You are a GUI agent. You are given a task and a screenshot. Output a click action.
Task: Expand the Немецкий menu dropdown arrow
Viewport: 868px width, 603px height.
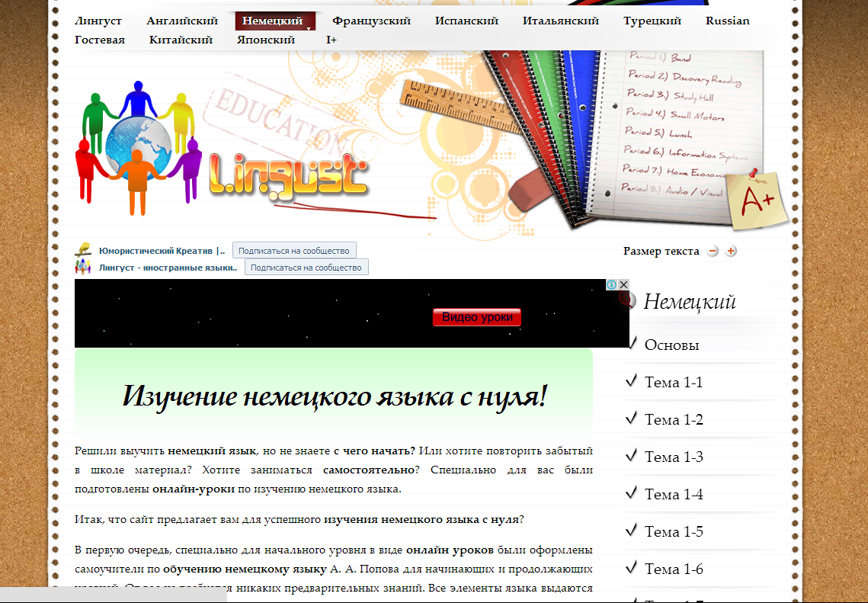pos(308,27)
